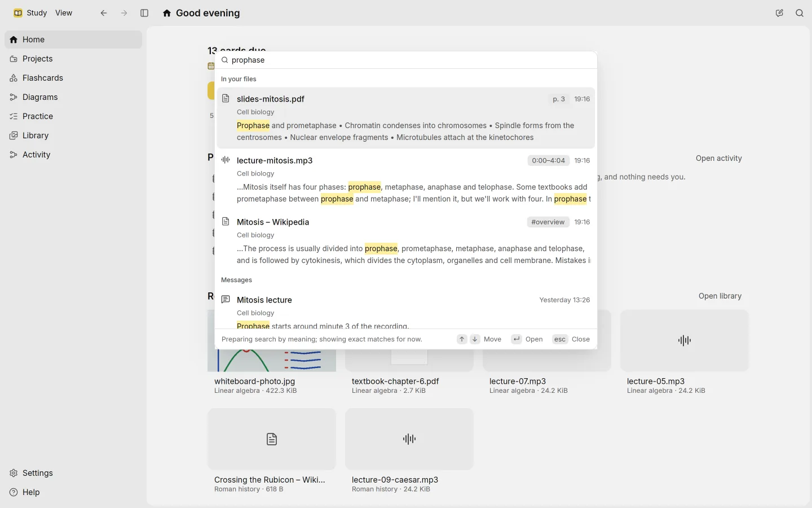Open the lecture-09-caesar.mp3 thumbnail
This screenshot has height=508, width=812.
409,439
